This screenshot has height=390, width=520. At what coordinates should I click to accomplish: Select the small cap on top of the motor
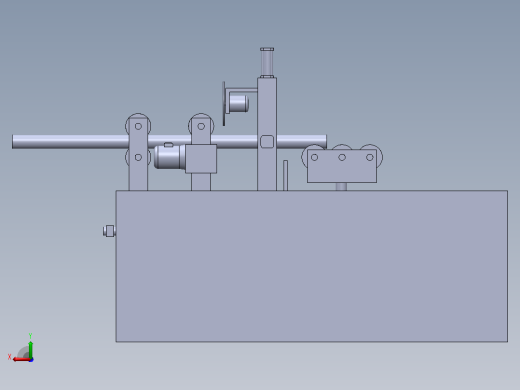tap(168, 145)
